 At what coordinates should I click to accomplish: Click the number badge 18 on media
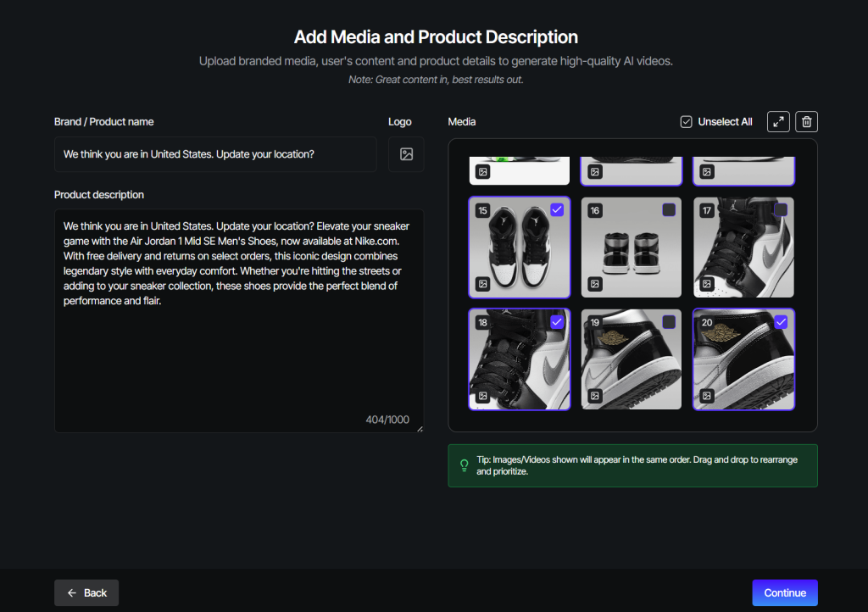[482, 322]
